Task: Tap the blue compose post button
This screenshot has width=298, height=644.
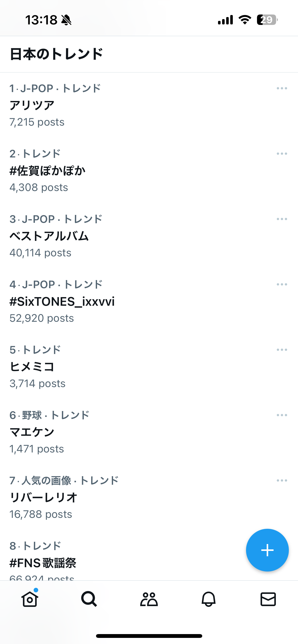Action: coord(267,550)
